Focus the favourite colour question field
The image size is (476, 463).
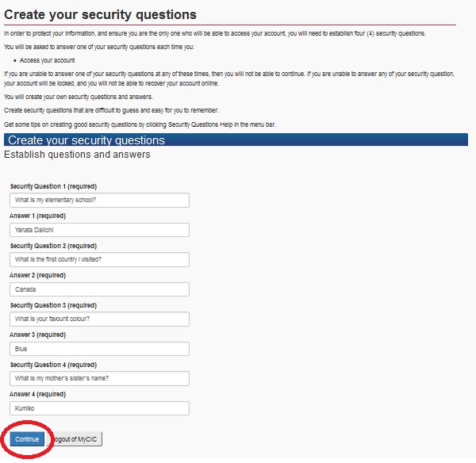[99, 319]
